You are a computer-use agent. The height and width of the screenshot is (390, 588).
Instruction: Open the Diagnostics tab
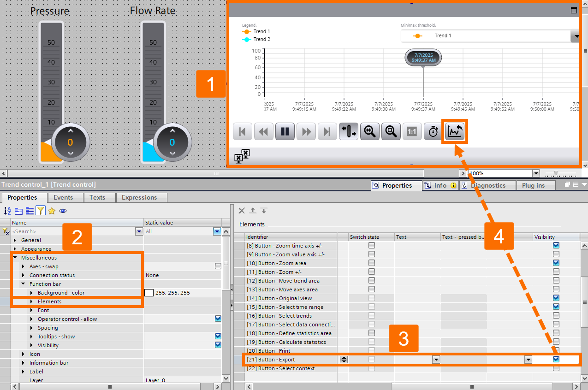487,185
